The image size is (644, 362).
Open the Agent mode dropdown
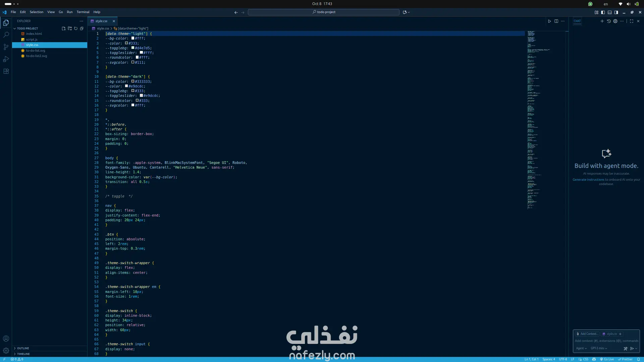click(x=581, y=349)
